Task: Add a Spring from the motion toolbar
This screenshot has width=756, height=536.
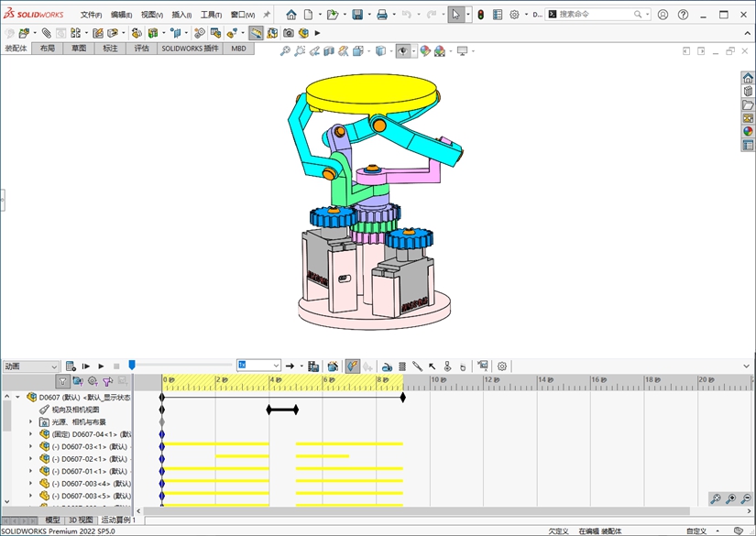Action: [402, 366]
